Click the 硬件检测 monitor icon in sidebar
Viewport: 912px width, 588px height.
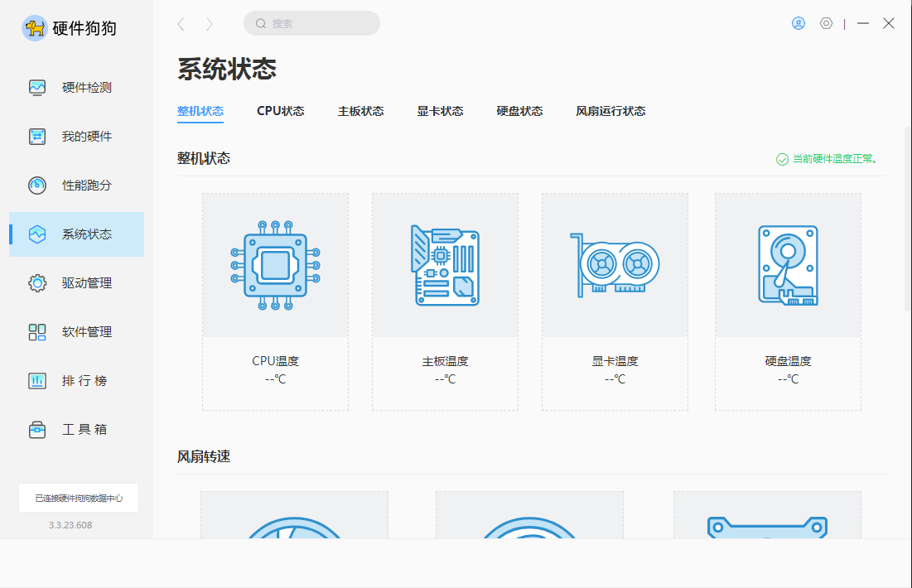[x=37, y=88]
